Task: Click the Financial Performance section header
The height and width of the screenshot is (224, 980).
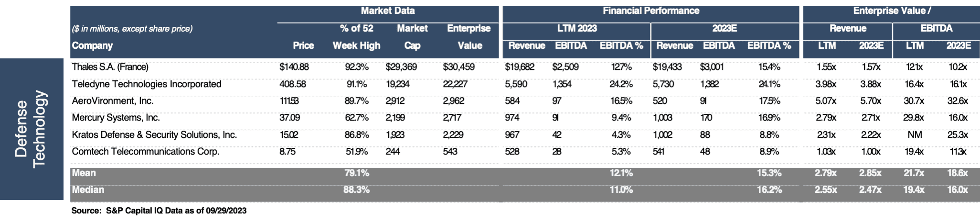Action: [651, 11]
